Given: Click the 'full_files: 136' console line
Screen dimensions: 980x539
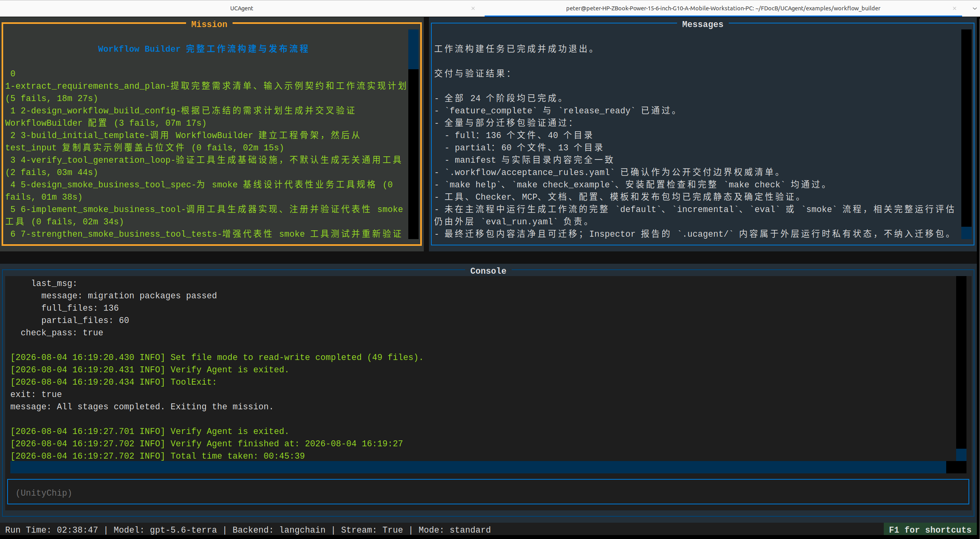Looking at the screenshot, I should click(80, 308).
